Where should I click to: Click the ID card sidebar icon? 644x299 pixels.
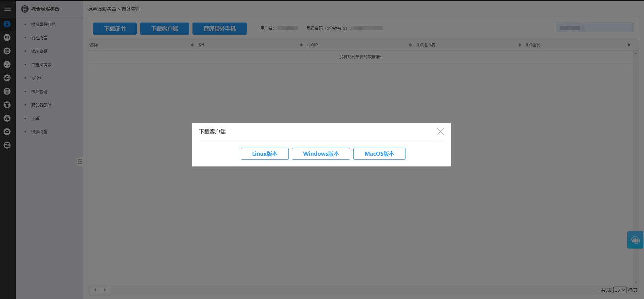pyautogui.click(x=7, y=145)
